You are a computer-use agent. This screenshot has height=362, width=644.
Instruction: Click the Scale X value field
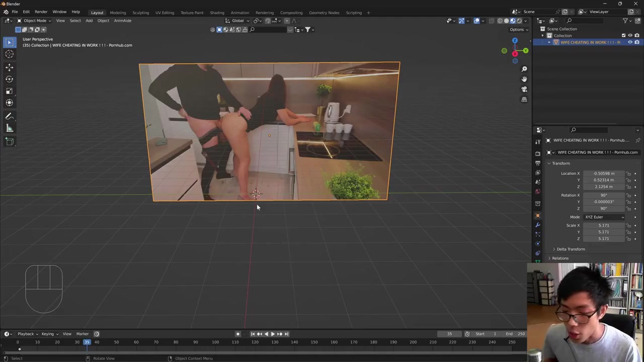(x=604, y=226)
